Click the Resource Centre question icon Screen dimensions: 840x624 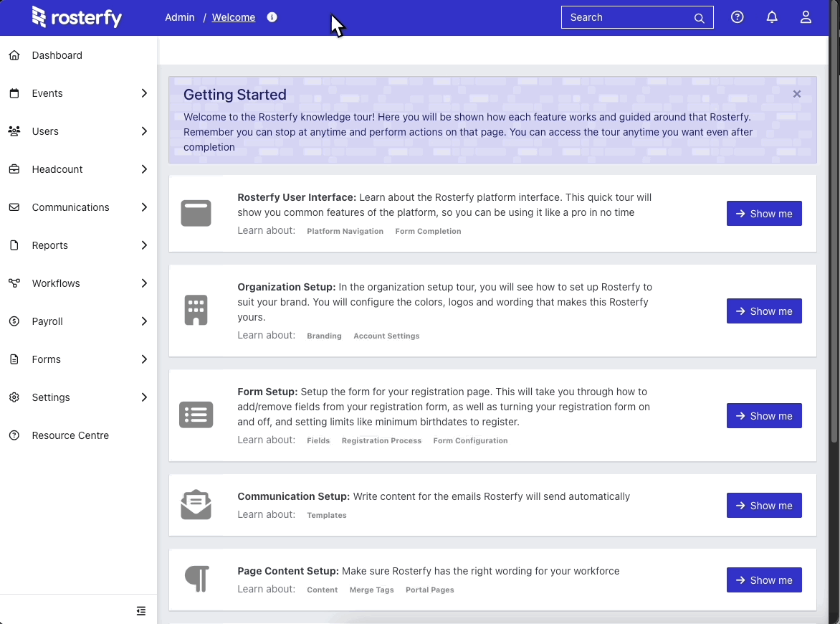point(14,435)
